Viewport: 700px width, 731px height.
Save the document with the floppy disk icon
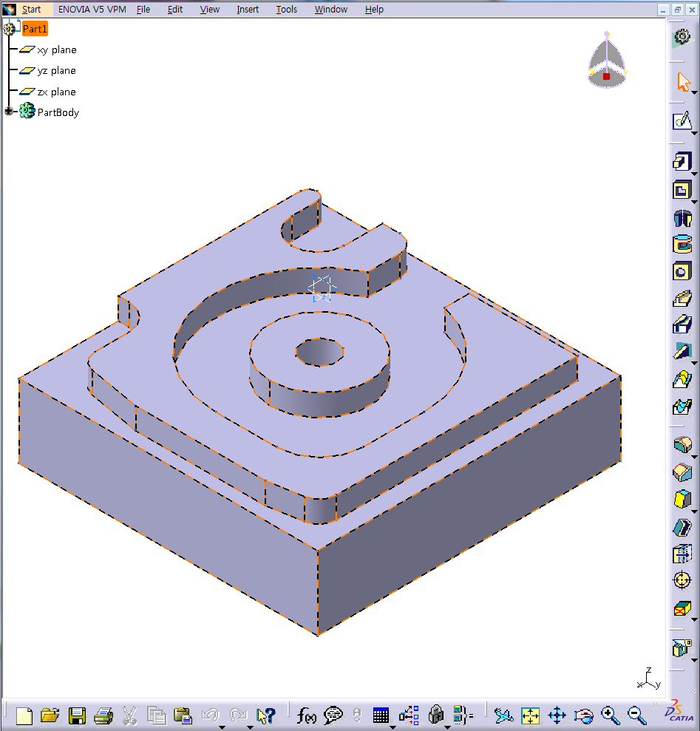[x=77, y=715]
